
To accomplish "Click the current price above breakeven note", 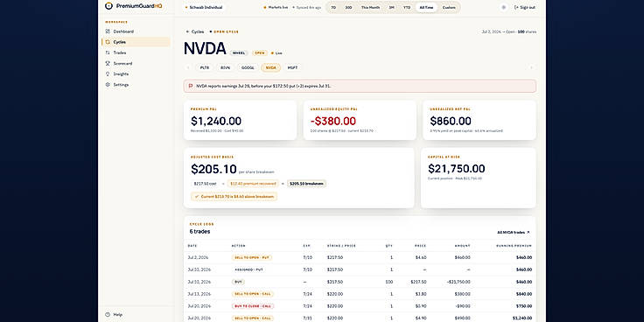I will 234,197.
